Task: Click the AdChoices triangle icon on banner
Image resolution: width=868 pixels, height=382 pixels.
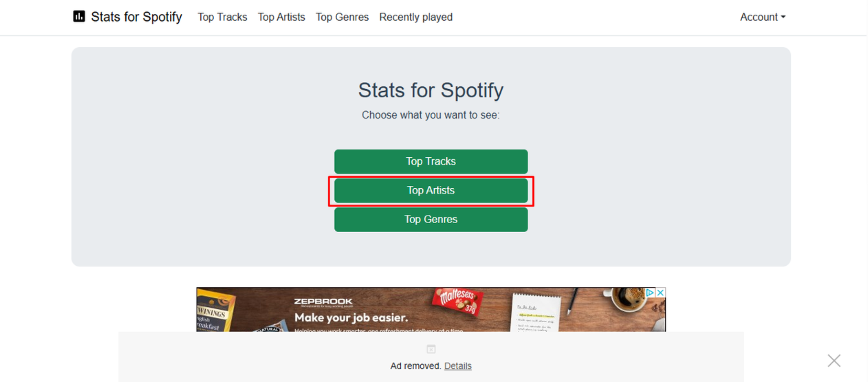Action: click(x=650, y=292)
